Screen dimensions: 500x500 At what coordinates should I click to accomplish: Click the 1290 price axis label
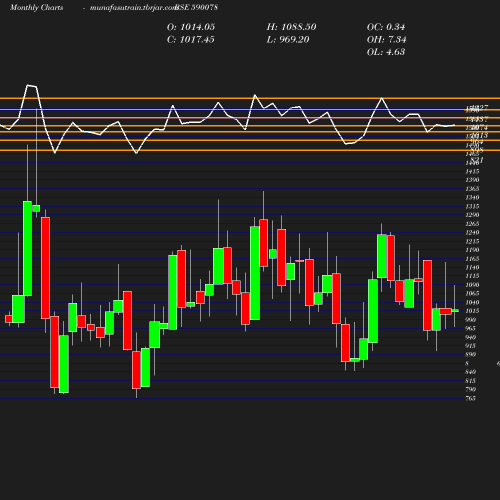(x=472, y=215)
